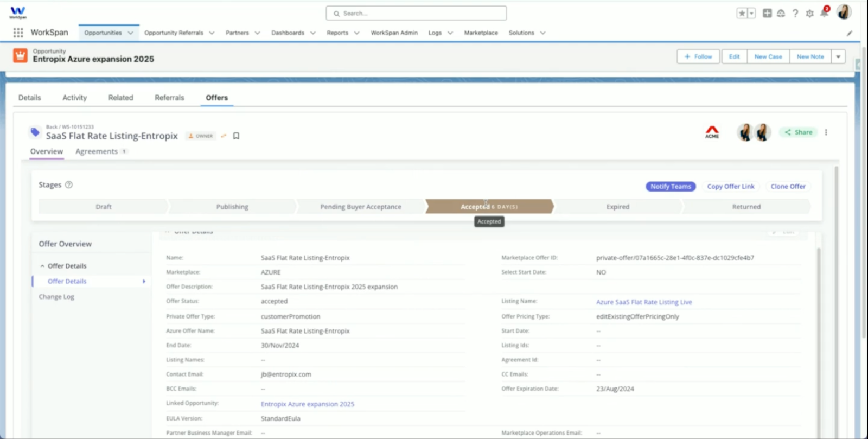Open the Agreements sub-tab
This screenshot has height=439, width=868.
101,151
